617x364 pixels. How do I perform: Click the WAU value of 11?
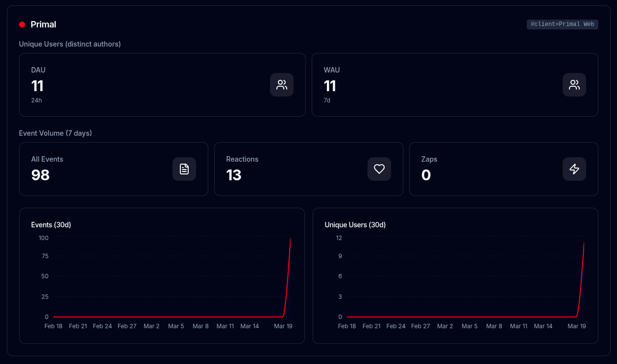[x=330, y=86]
